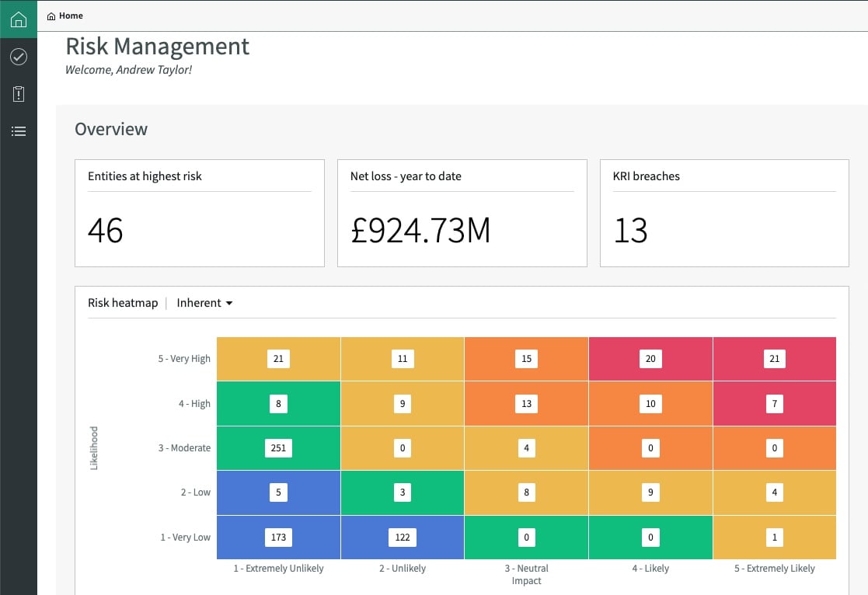Select the tasks checkmark icon in sidebar
Image resolution: width=868 pixels, height=595 pixels.
tap(19, 56)
